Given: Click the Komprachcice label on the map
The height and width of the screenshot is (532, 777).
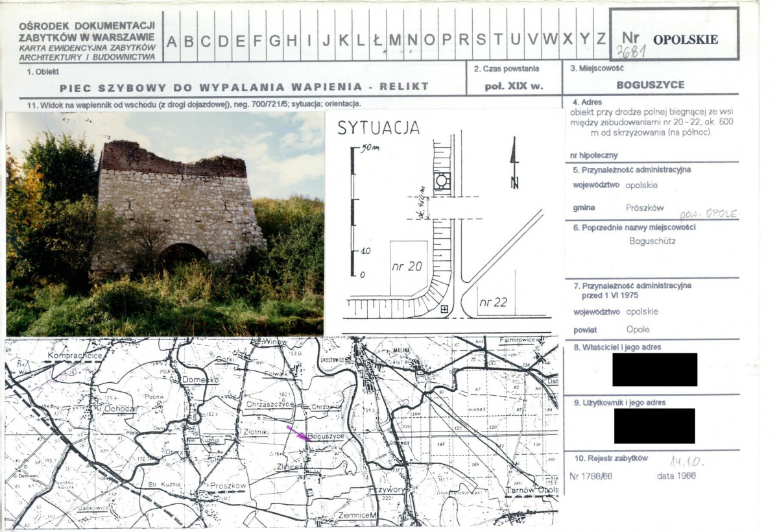Looking at the screenshot, I should click(x=75, y=356).
